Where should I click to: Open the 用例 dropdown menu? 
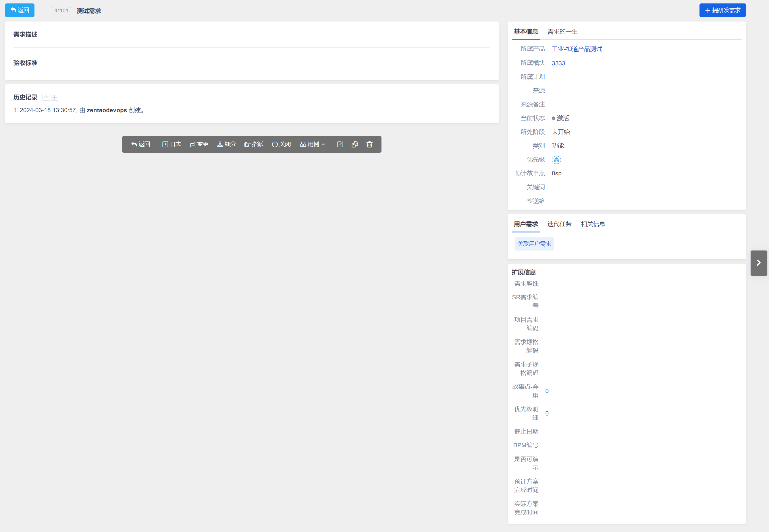tap(312, 144)
